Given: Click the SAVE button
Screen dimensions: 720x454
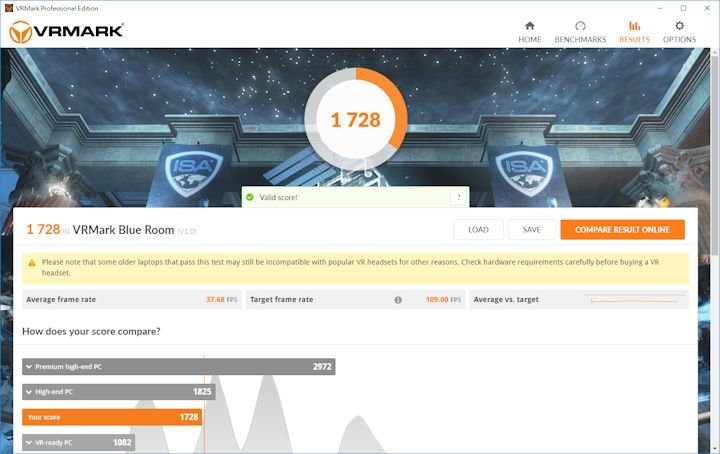Looking at the screenshot, I should (531, 230).
